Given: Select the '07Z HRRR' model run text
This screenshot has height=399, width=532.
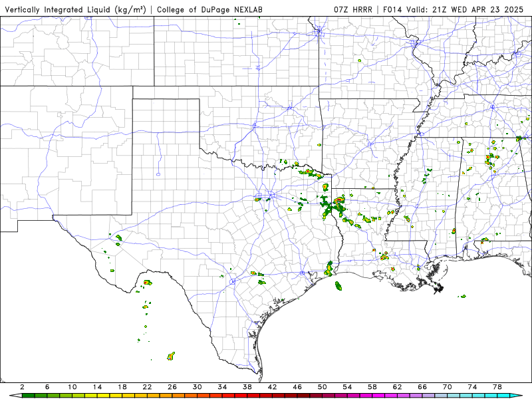Looking at the screenshot, I should pyautogui.click(x=353, y=9).
